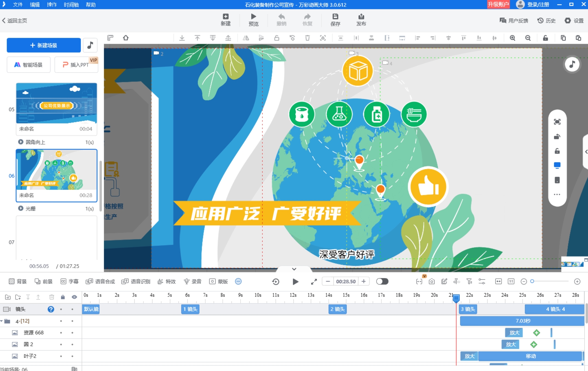
Task: Click the more options dots in right panel
Action: point(557,194)
